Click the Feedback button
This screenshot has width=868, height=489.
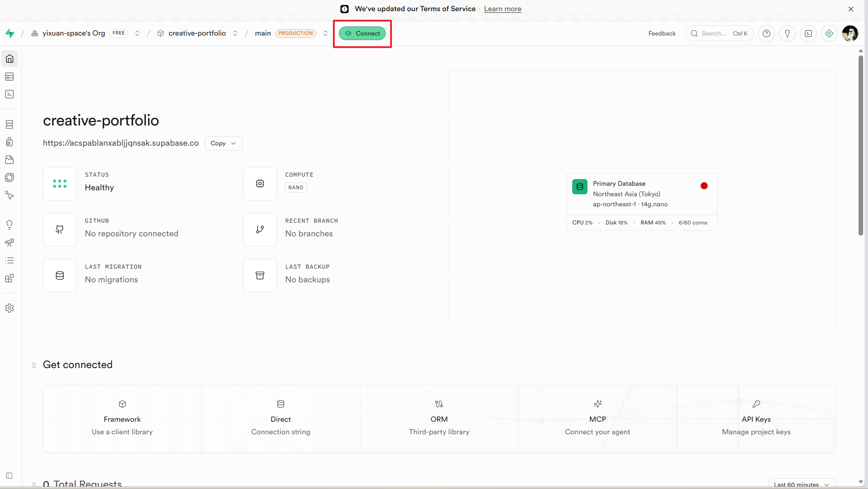[662, 33]
